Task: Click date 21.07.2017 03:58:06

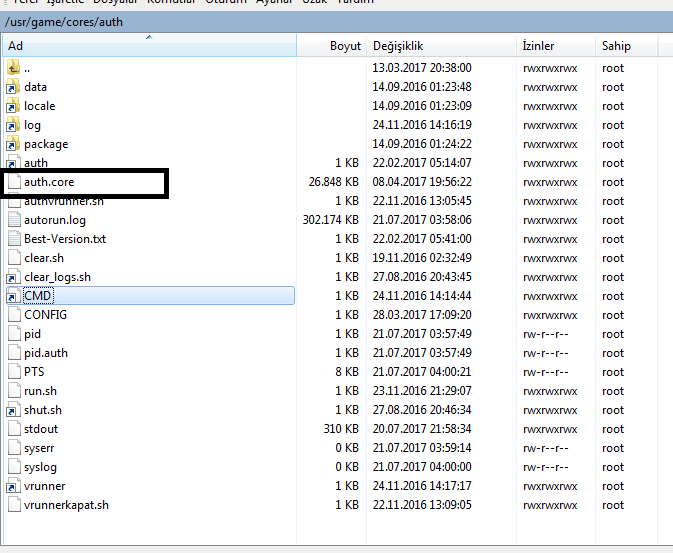Action: click(x=422, y=220)
